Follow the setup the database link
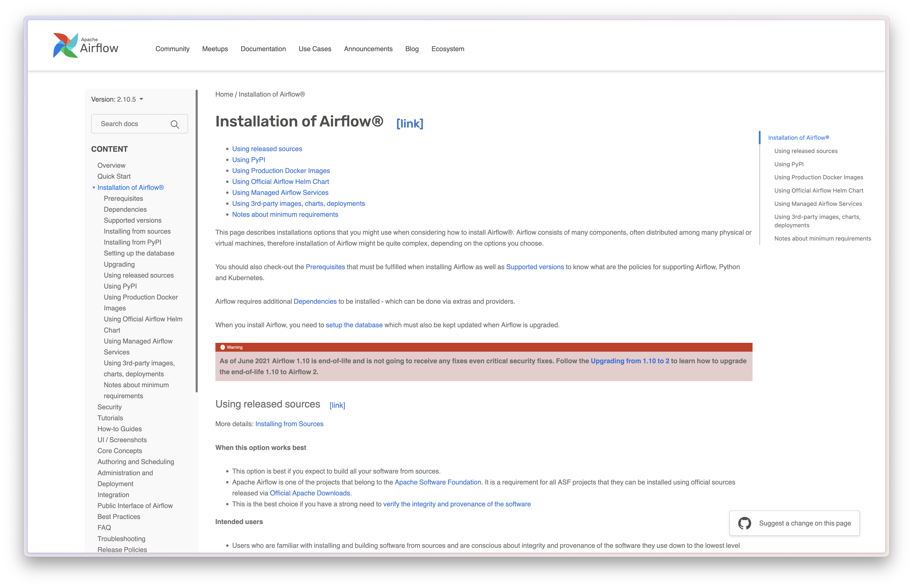 click(354, 325)
